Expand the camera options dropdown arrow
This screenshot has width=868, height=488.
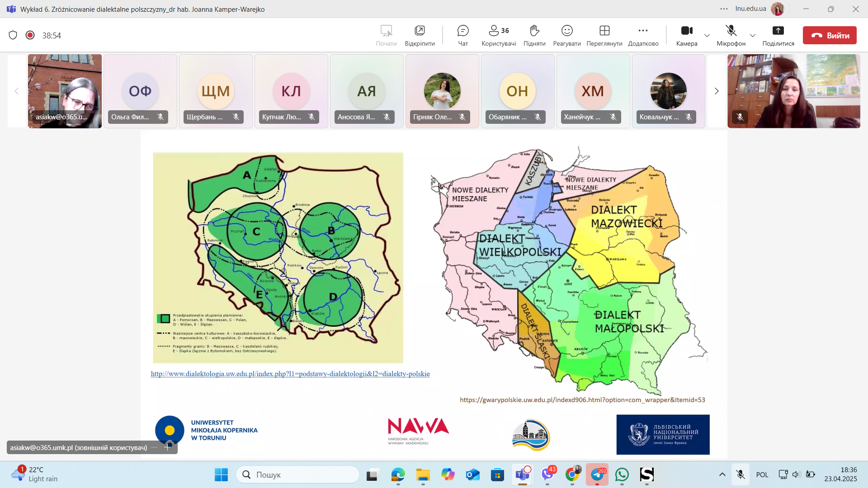[707, 36]
